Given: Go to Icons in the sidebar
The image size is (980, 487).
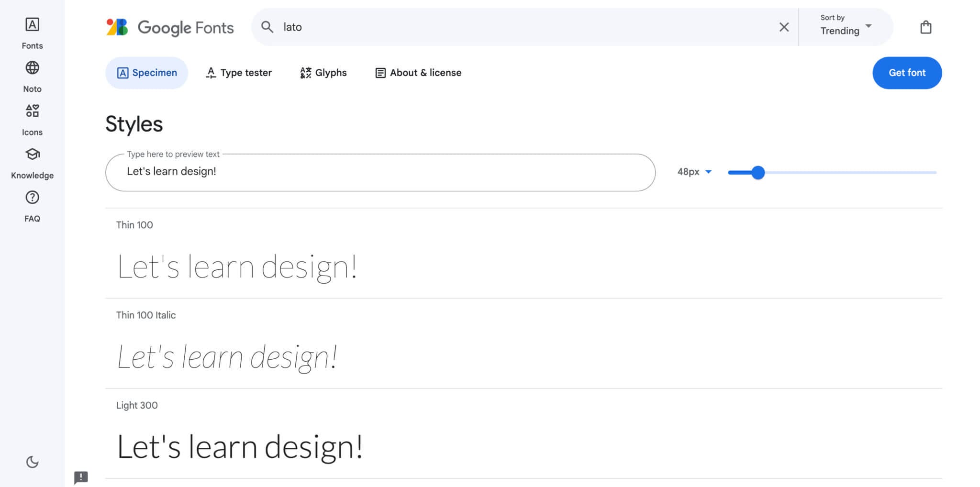Looking at the screenshot, I should pyautogui.click(x=32, y=119).
